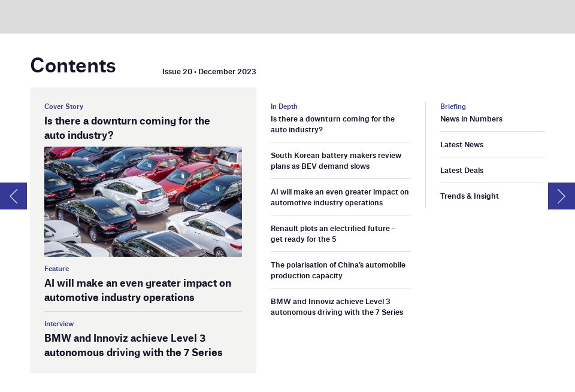Open 'South Korean battery makers review plans' article
Screen dimensions: 575x392
pos(336,160)
